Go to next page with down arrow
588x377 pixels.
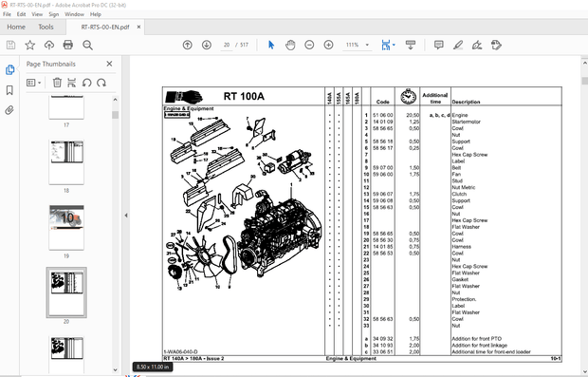click(x=207, y=45)
